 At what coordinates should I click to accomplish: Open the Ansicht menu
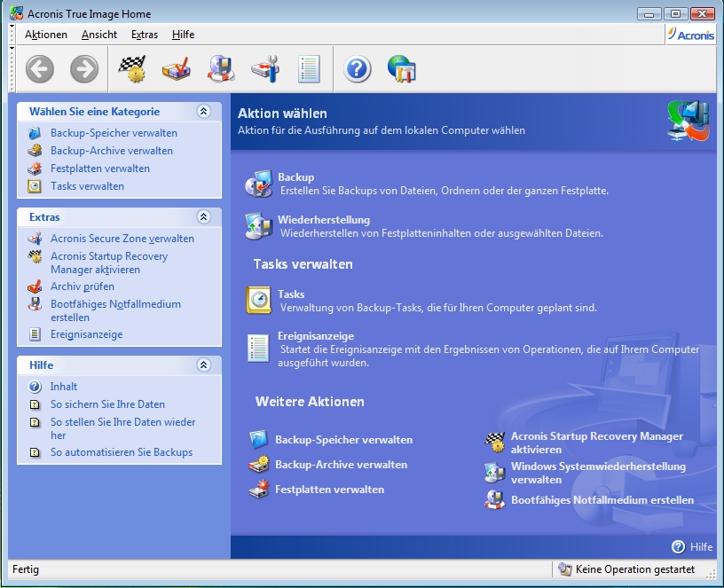tap(99, 35)
